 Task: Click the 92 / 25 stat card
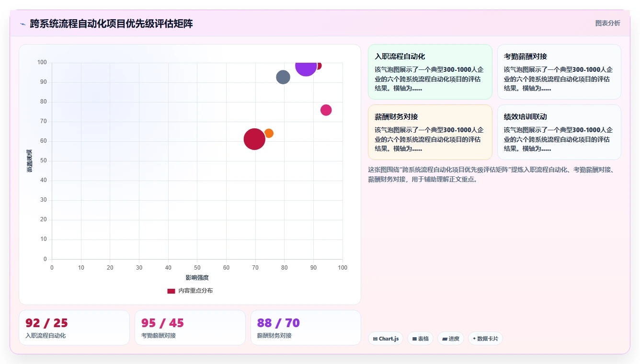(74, 328)
